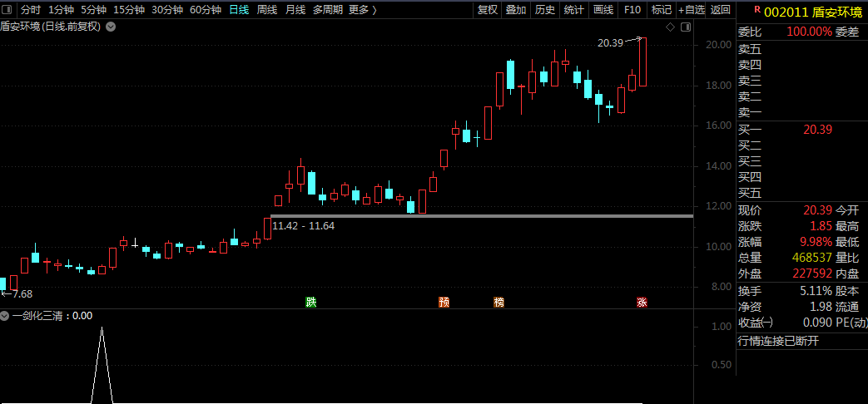Click the 买一 price 20.39

(817, 130)
